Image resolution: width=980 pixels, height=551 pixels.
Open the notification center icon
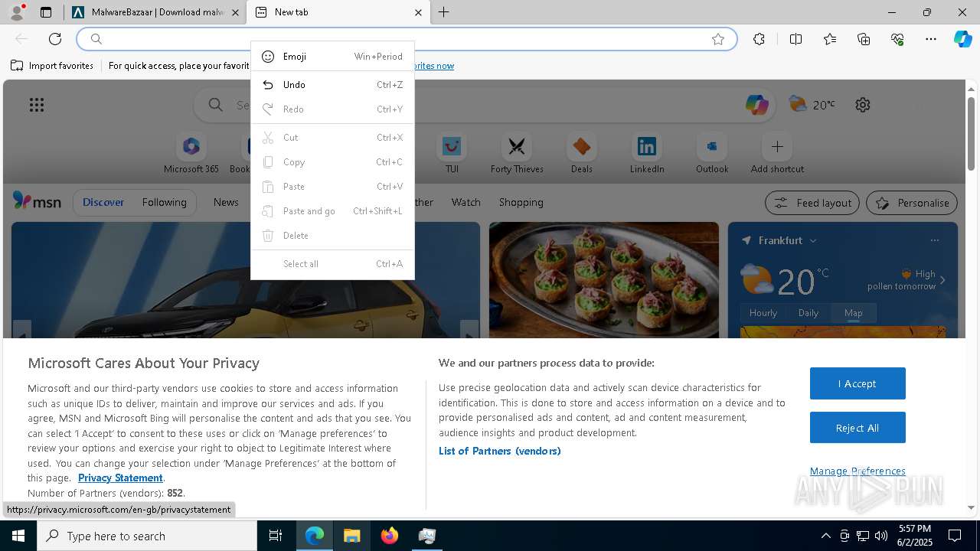[955, 536]
